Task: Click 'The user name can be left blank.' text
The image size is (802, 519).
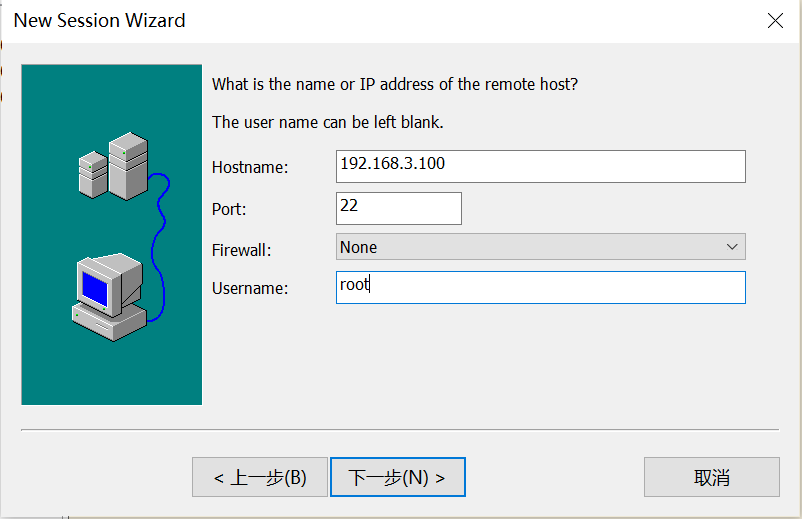Action: (328, 122)
